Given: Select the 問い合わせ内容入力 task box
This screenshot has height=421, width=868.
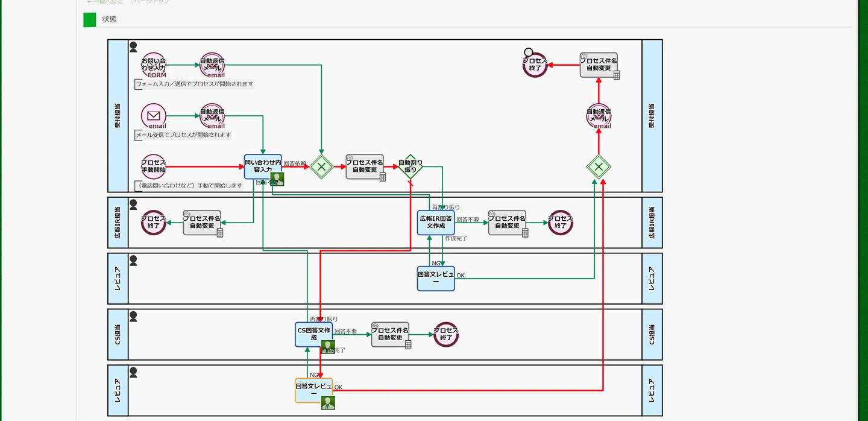Looking at the screenshot, I should (x=263, y=166).
